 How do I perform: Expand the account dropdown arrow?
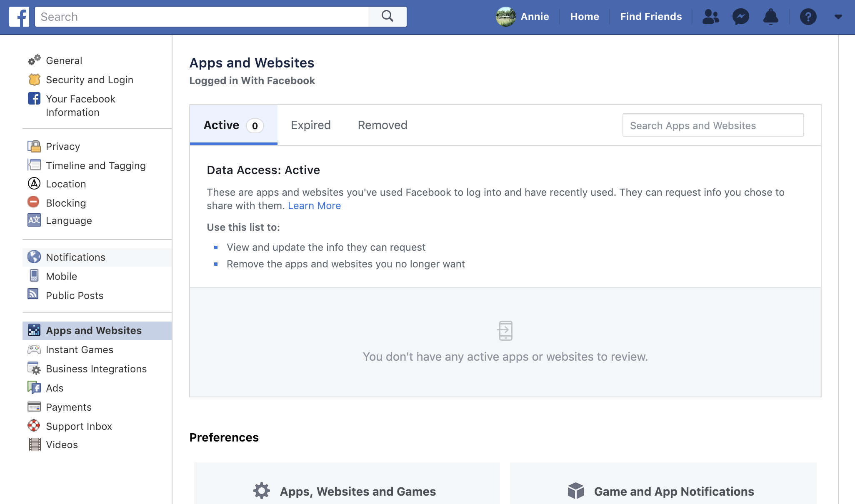[838, 17]
